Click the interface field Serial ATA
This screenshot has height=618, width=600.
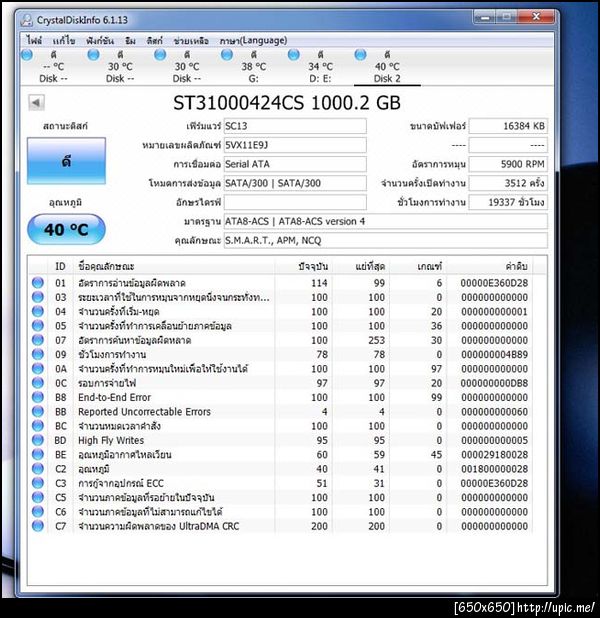coord(295,164)
